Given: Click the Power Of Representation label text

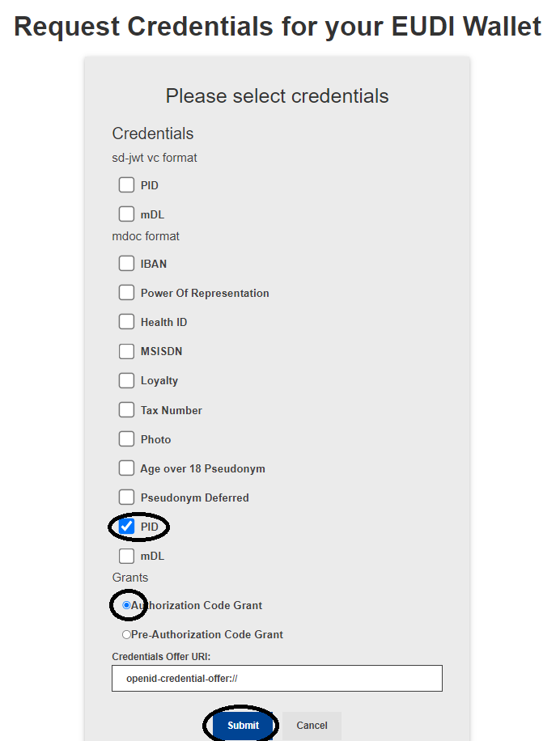Looking at the screenshot, I should click(205, 293).
